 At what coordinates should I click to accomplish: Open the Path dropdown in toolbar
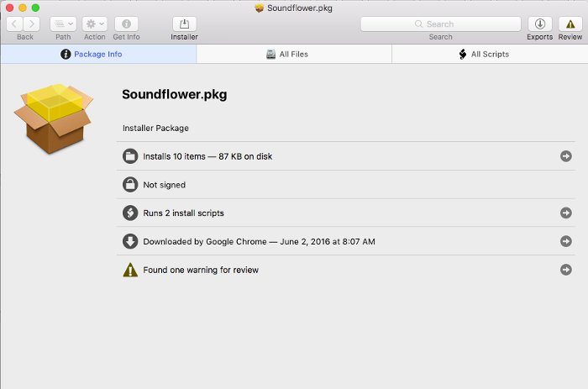63,24
